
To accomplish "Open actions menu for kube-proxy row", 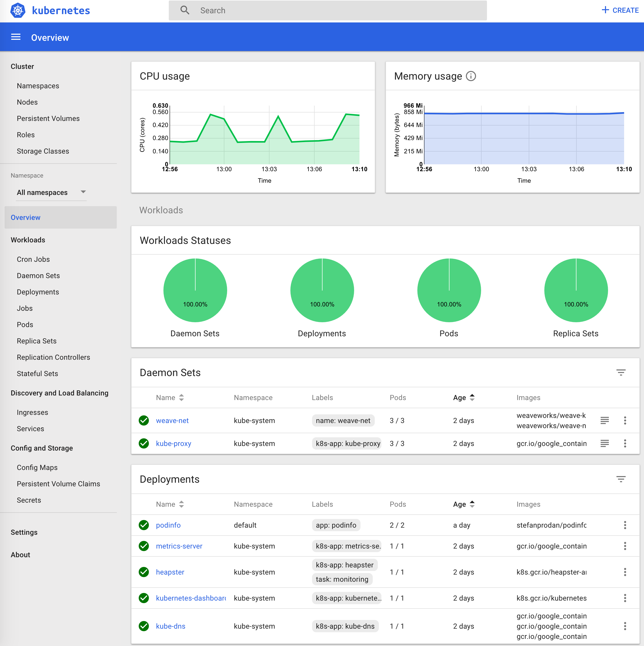I will coord(625,443).
